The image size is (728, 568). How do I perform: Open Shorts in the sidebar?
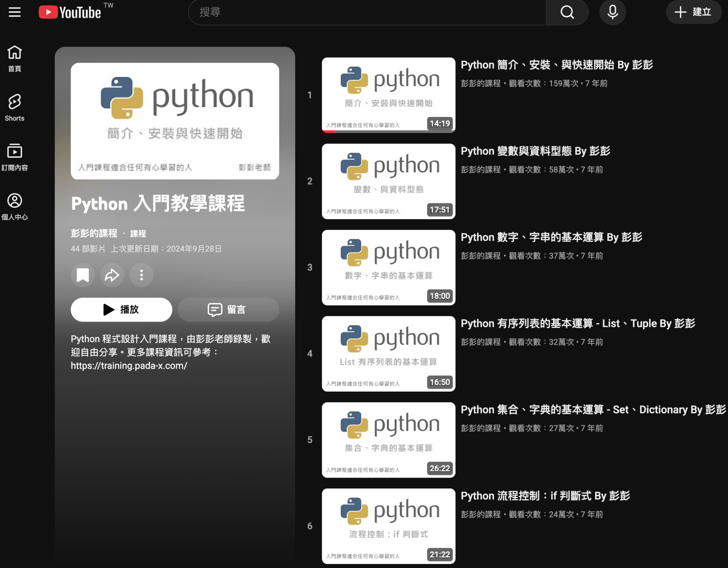pyautogui.click(x=15, y=108)
